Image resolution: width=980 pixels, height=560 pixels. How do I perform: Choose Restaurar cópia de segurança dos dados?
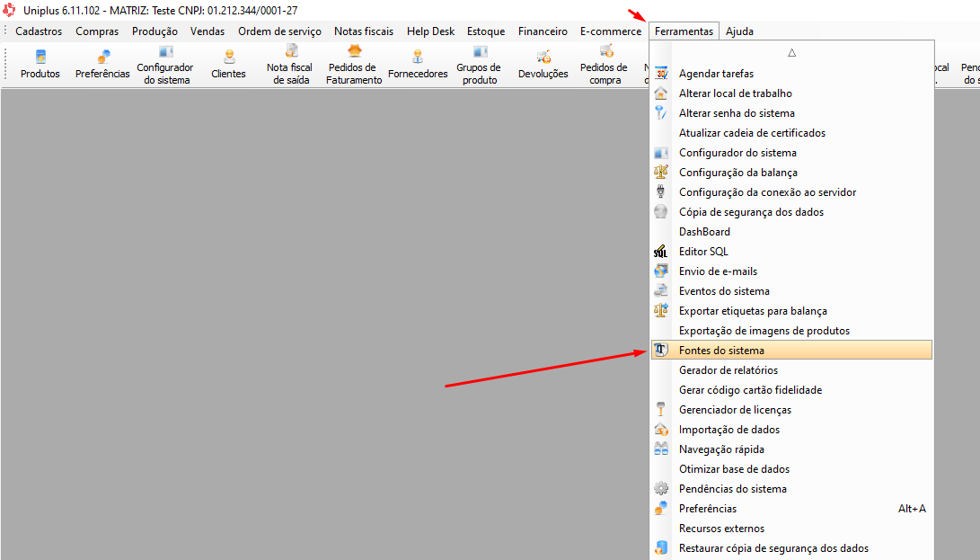point(792,548)
